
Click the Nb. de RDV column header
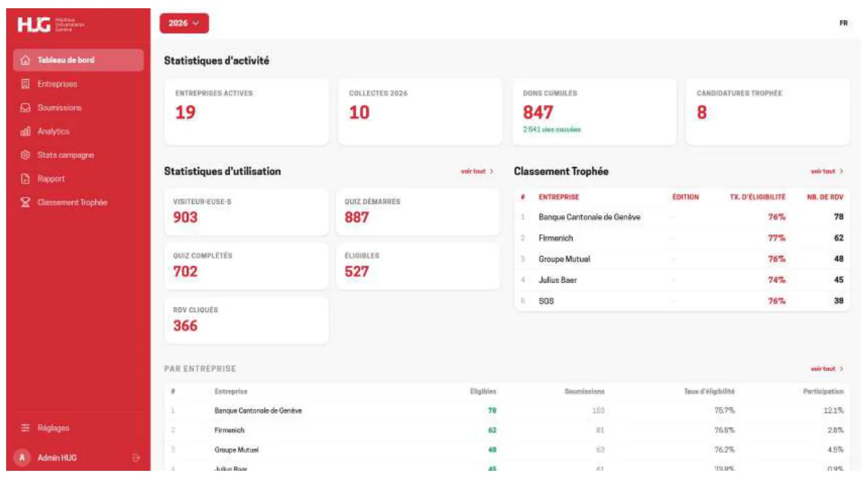[x=825, y=197]
